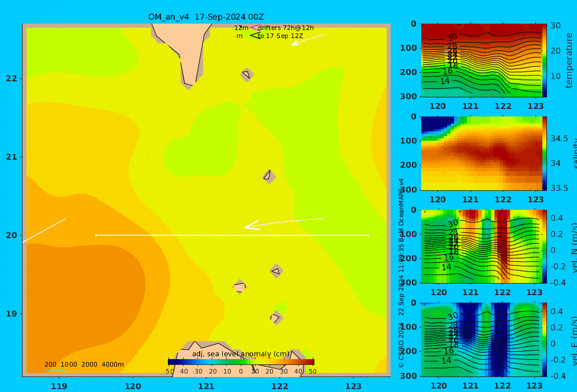Click the salinity colorbar beside the second section
Screen dimensions: 577x392
[545, 153]
